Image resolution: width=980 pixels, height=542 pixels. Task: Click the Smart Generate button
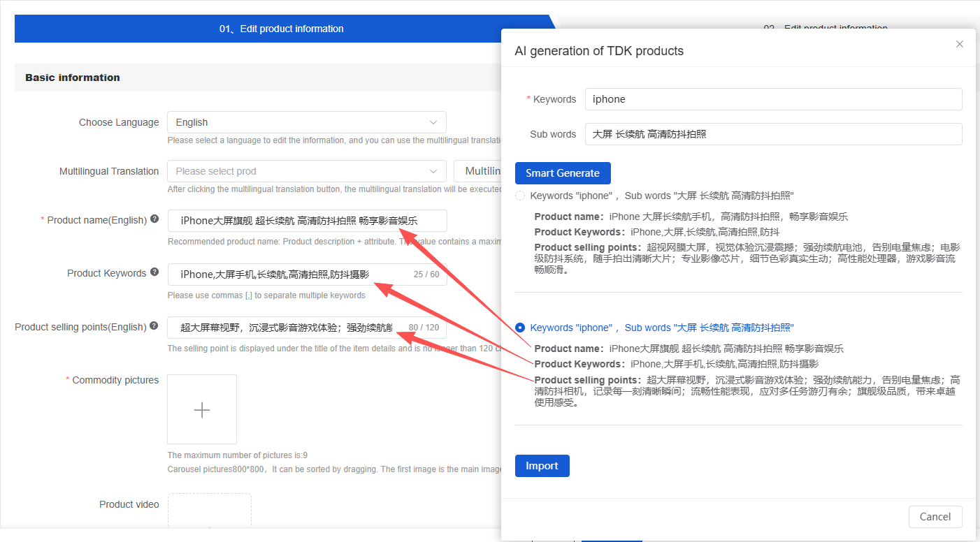pyautogui.click(x=563, y=173)
